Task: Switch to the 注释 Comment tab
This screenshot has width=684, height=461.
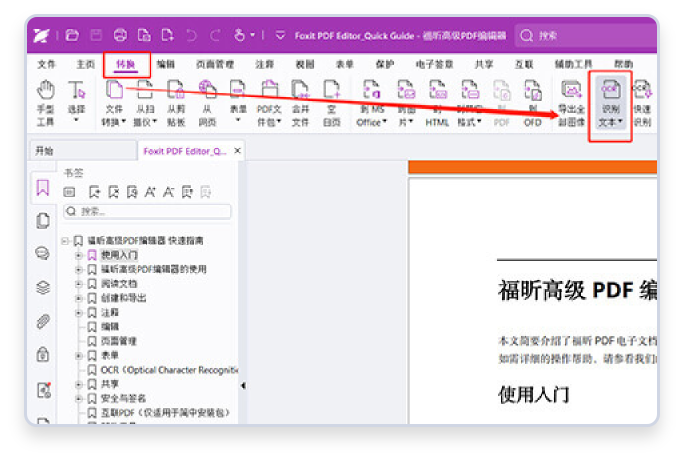Action: (x=264, y=65)
